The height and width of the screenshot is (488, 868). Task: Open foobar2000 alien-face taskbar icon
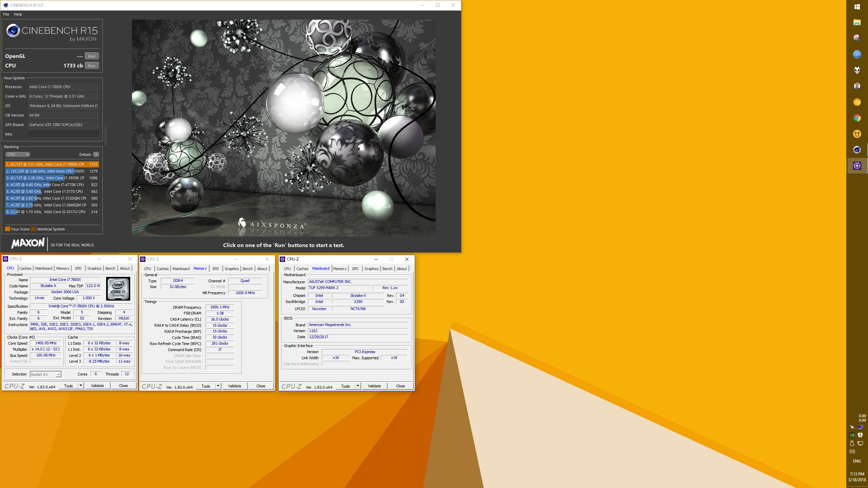pyautogui.click(x=857, y=70)
